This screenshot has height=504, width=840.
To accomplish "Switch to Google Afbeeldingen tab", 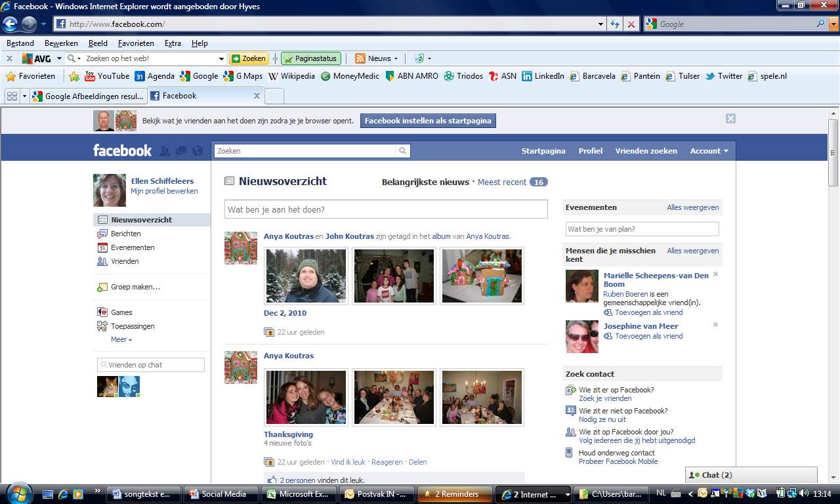I will coord(89,96).
